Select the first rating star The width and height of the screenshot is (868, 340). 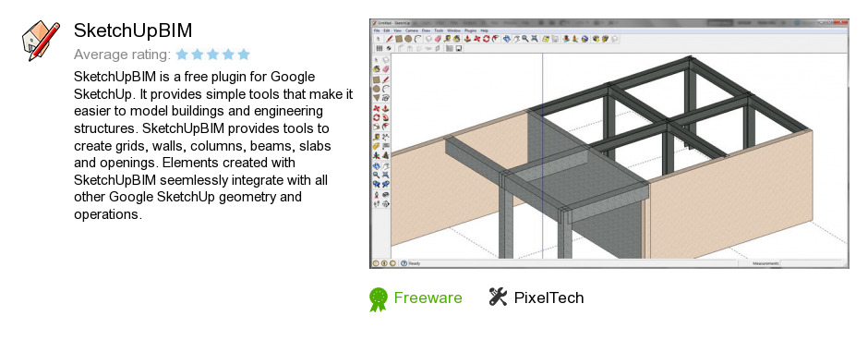182,55
